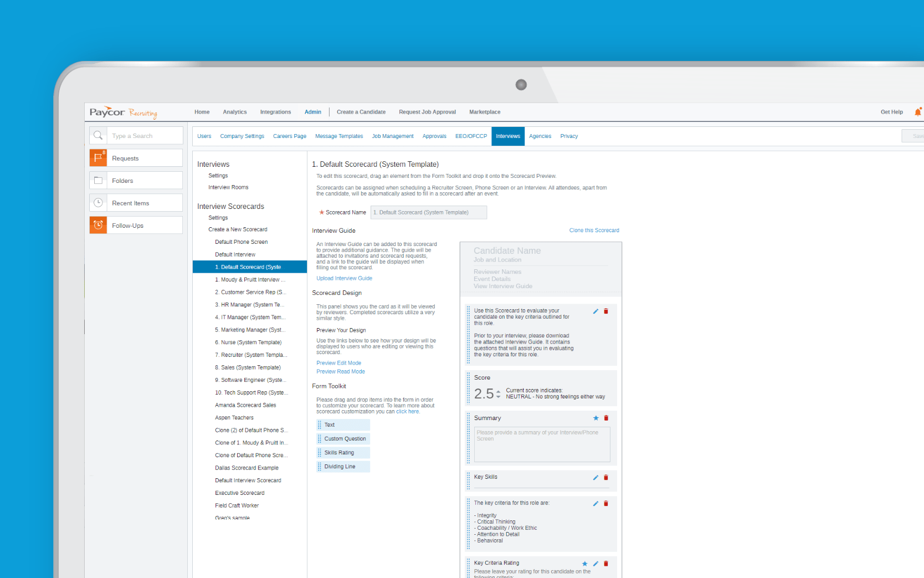Click the Requests flag icon

point(98,158)
